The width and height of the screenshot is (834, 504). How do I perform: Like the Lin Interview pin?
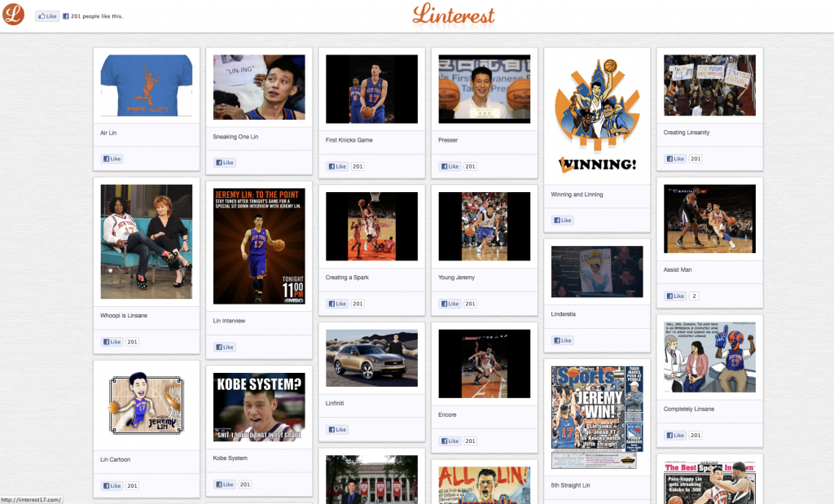[x=225, y=347]
